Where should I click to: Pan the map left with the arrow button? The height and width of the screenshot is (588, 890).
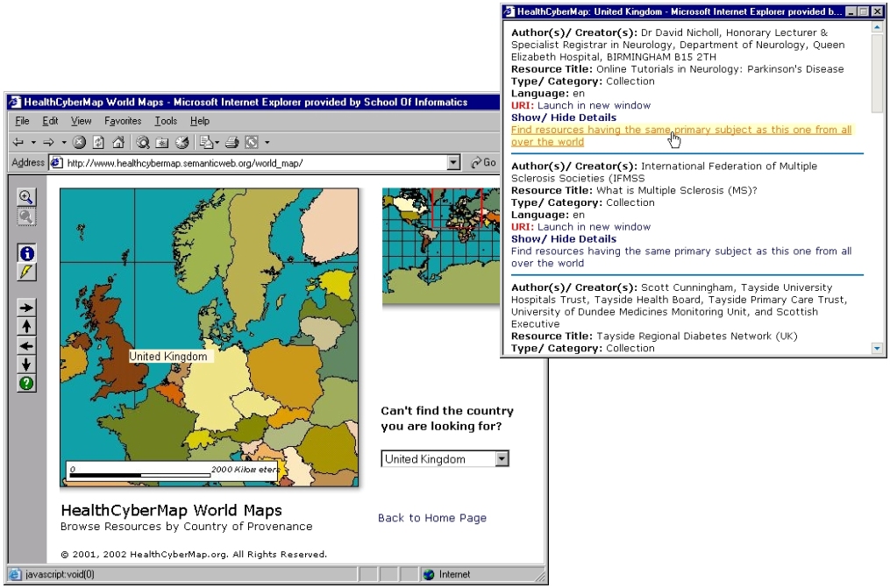click(x=26, y=346)
